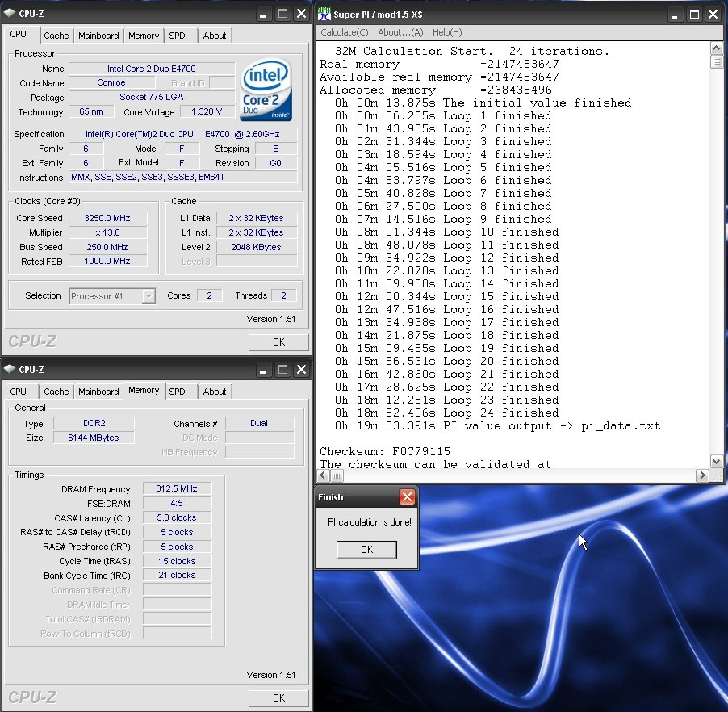This screenshot has width=728, height=712.
Task: Click the Level 2 cache value 2048 KBytes
Action: click(256, 247)
